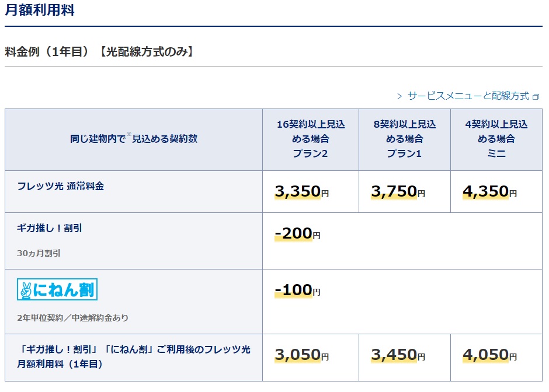Open the サービスメニューと配線方式 link
This screenshot has width=549, height=392.
click(468, 96)
